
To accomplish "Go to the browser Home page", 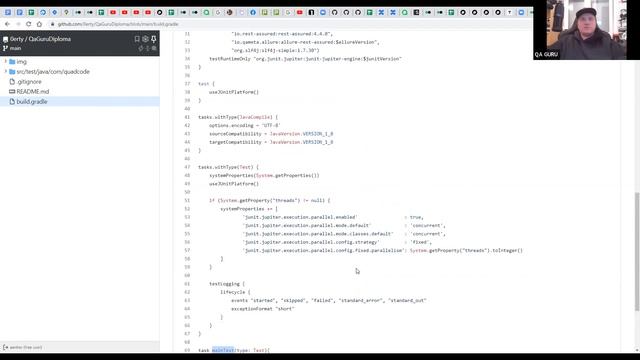I will (39, 24).
